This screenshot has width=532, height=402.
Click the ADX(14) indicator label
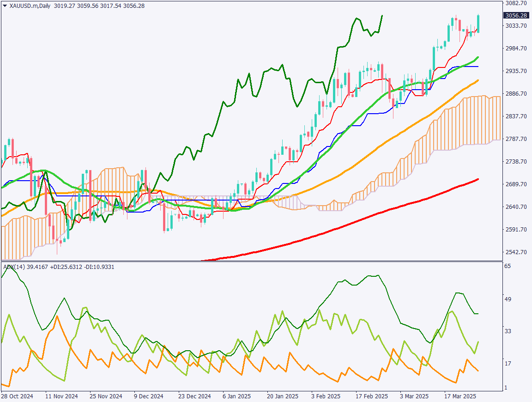pos(14,267)
